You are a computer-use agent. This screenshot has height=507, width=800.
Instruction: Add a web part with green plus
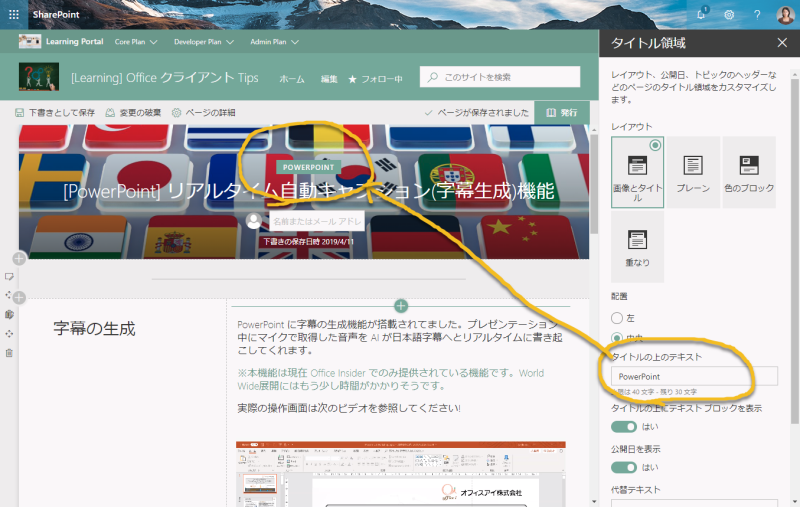(401, 306)
